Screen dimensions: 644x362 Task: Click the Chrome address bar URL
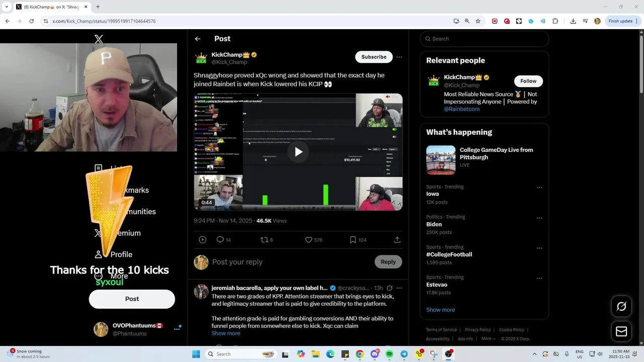(x=104, y=21)
